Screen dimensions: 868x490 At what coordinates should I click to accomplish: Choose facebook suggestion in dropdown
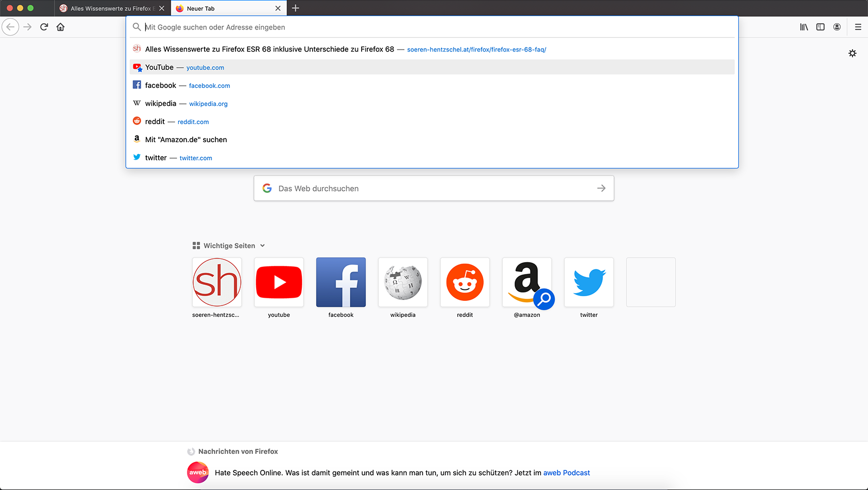pyautogui.click(x=432, y=85)
